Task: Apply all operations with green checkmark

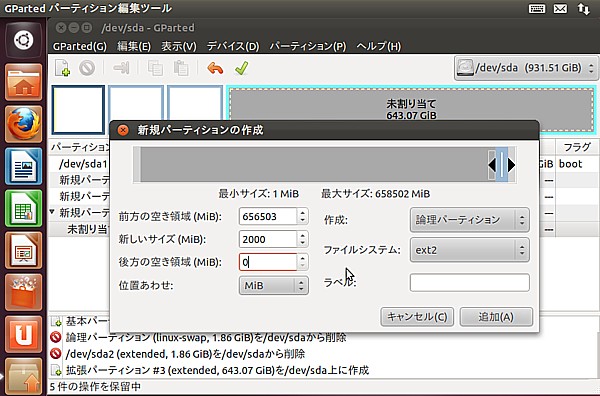Action: [241, 68]
